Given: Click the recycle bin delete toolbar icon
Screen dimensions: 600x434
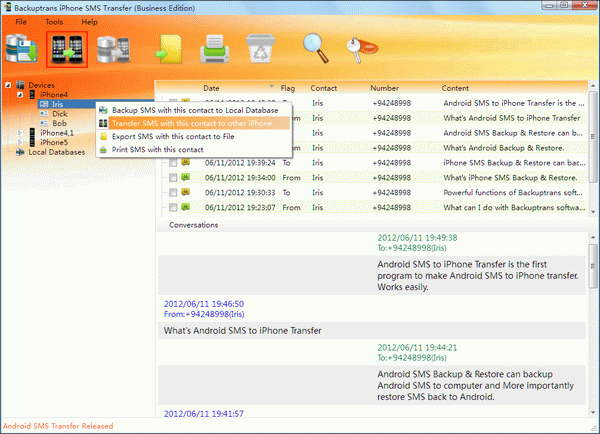Looking at the screenshot, I should point(261,49).
